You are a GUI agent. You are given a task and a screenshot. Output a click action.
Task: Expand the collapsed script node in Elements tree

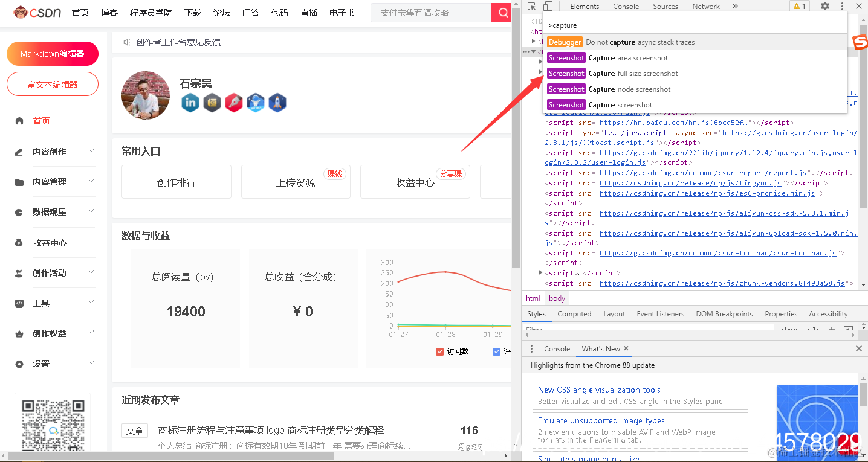(x=540, y=273)
